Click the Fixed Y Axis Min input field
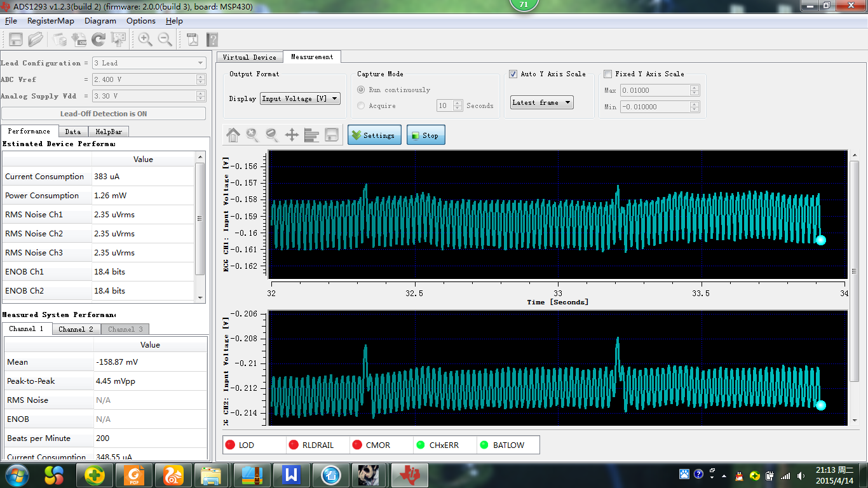This screenshot has width=868, height=488. point(655,107)
